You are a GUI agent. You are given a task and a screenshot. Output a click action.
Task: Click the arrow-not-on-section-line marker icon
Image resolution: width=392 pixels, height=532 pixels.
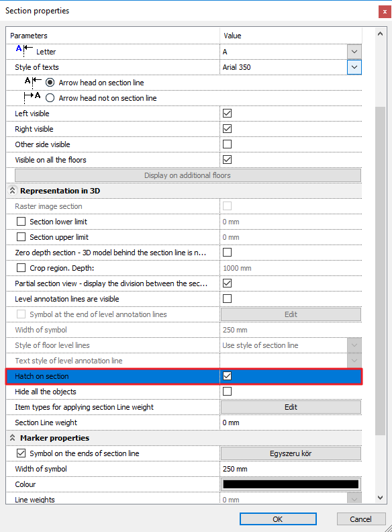coord(32,97)
